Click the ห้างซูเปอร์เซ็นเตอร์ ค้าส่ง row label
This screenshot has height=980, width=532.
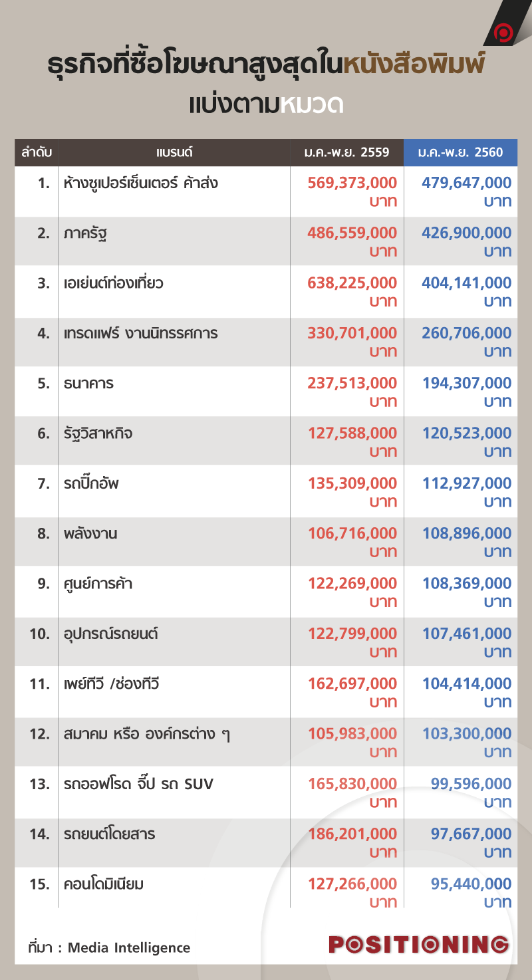(141, 182)
